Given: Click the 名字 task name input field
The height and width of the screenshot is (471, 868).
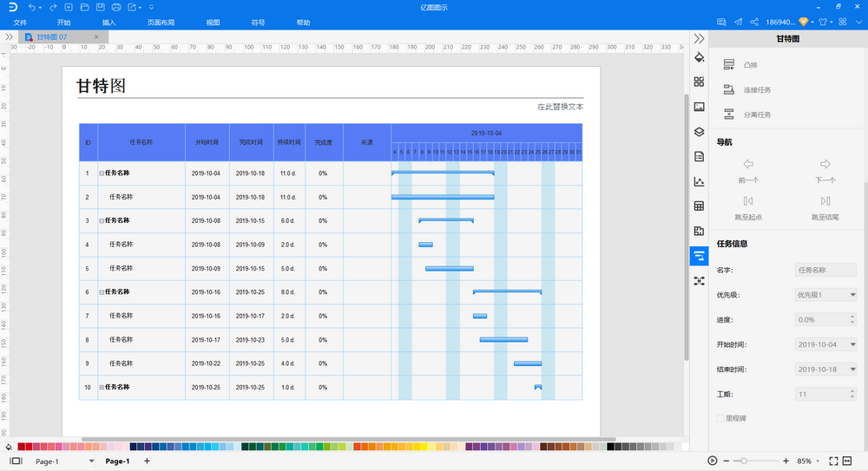Looking at the screenshot, I should pyautogui.click(x=825, y=270).
